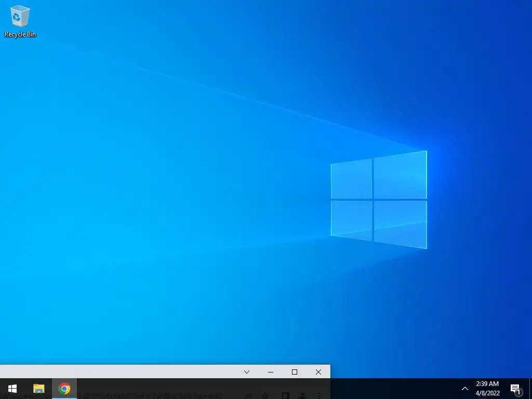Expand Chrome's tab search chevron
The width and height of the screenshot is (532, 399).
pos(247,372)
